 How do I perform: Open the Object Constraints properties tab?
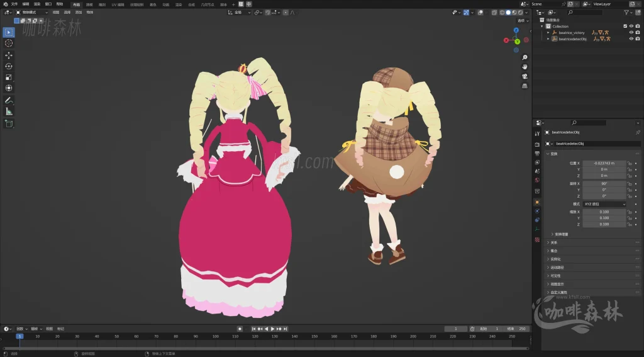point(537,220)
